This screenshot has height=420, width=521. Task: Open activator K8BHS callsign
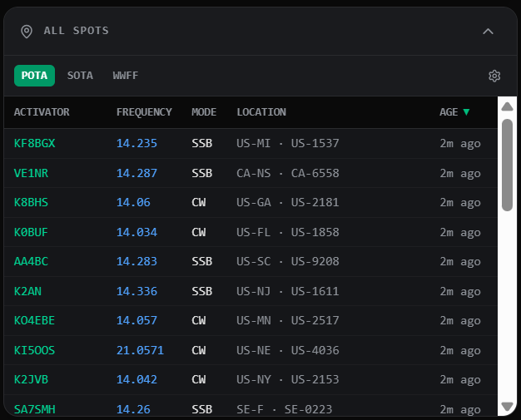click(x=31, y=203)
